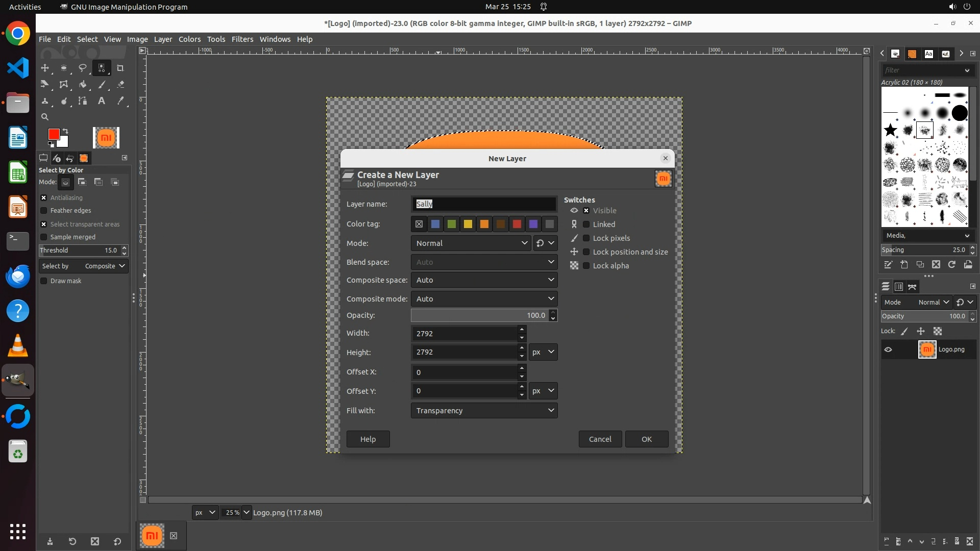Screen dimensions: 980x551
Task: Open the Filters menu
Action: (x=242, y=39)
